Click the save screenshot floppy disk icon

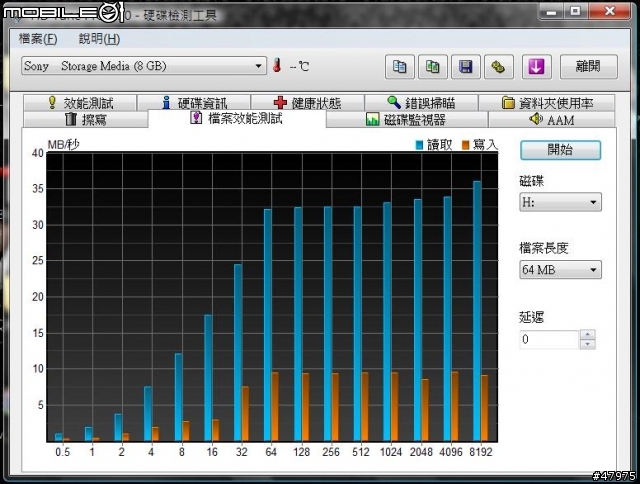coord(466,67)
